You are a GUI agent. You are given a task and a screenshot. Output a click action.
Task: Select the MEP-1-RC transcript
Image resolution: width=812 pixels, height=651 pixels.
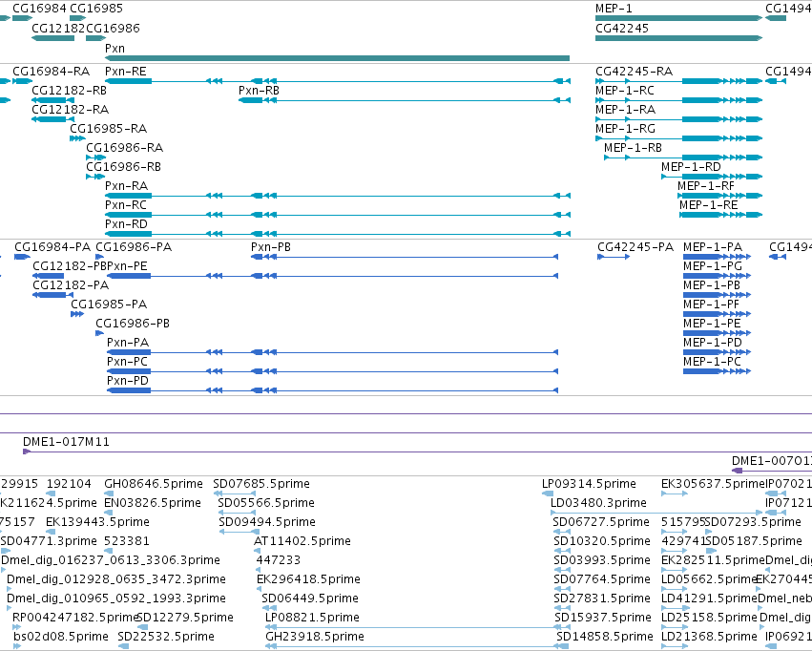[679, 100]
